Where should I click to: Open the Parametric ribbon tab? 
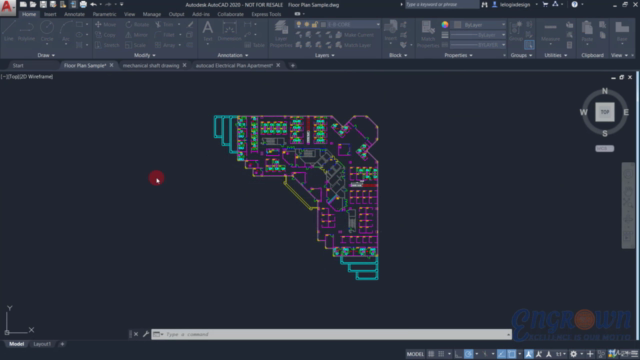(104, 14)
